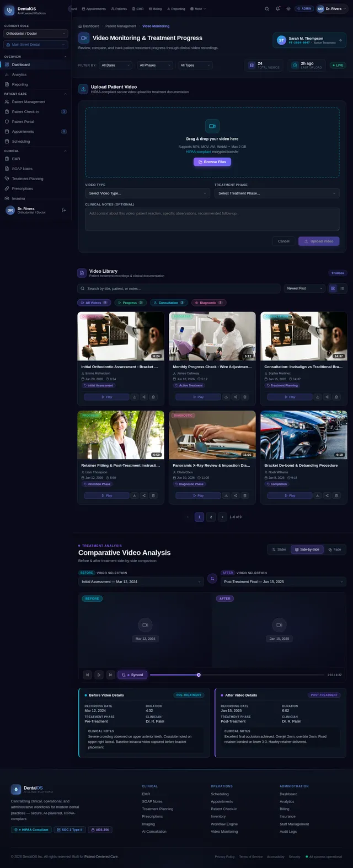Click the logout icon beside Dr. Rivera
Viewport: 353px width, 868px height.
64,210
